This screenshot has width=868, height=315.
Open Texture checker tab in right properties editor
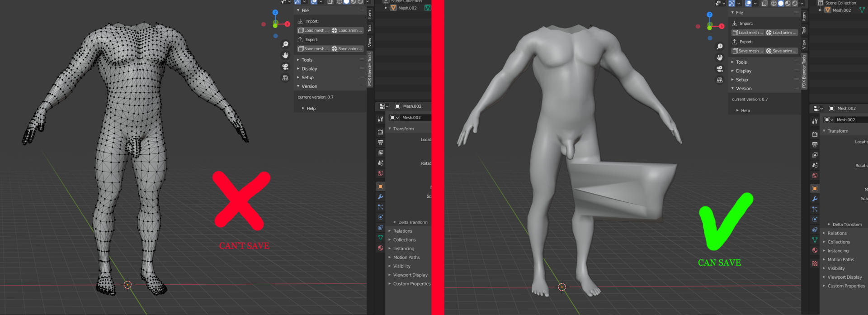[815, 263]
